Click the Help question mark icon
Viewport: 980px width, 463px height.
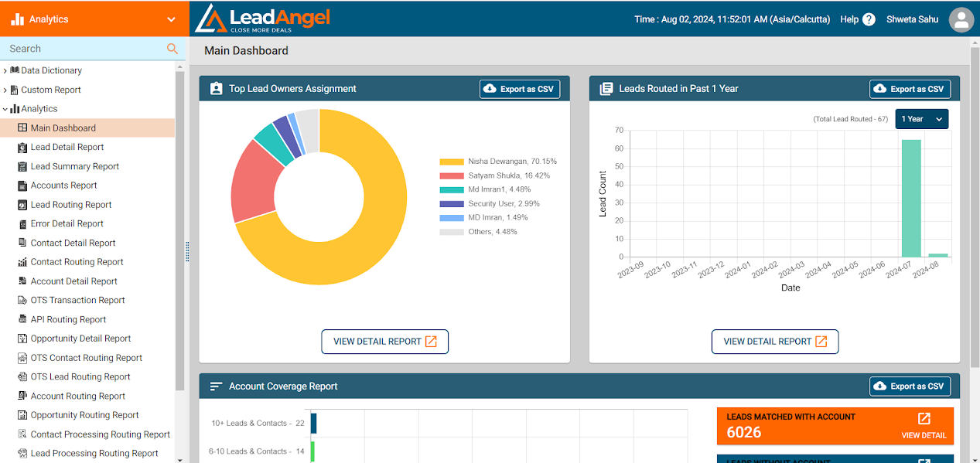(869, 19)
